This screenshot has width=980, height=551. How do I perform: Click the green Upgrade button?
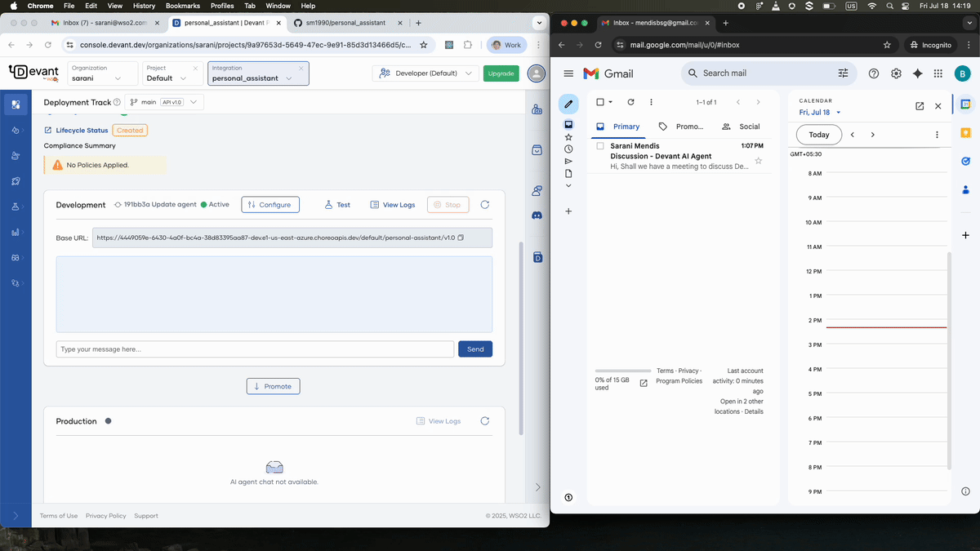point(501,73)
